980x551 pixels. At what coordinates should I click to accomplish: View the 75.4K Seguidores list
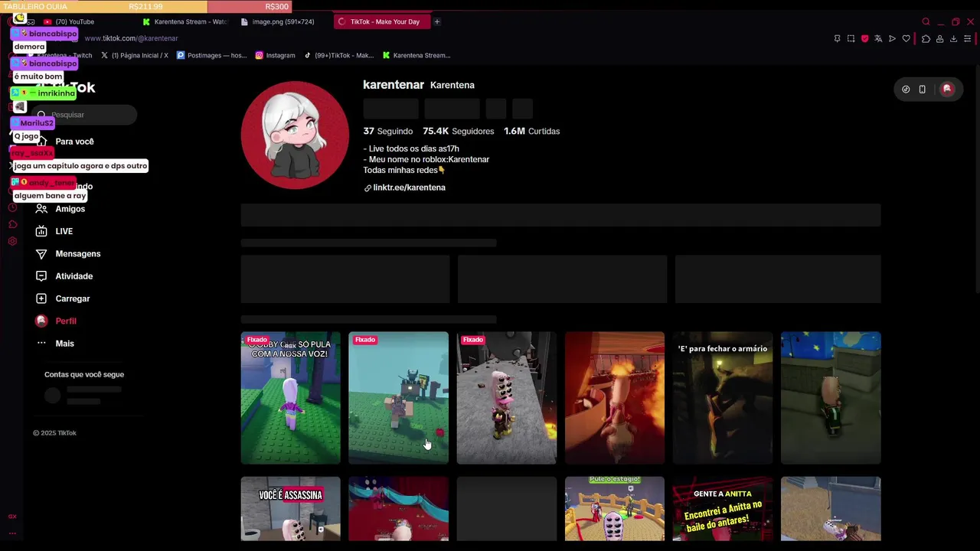pyautogui.click(x=458, y=131)
